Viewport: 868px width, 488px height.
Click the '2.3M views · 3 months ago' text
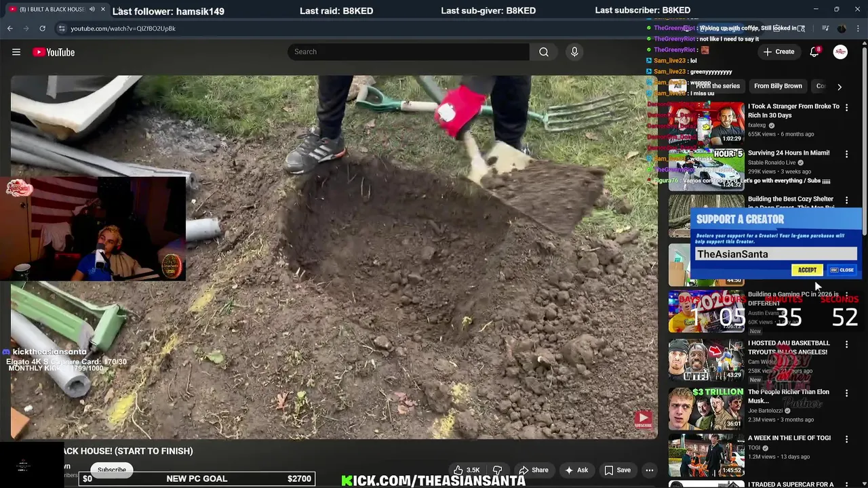pos(781,420)
